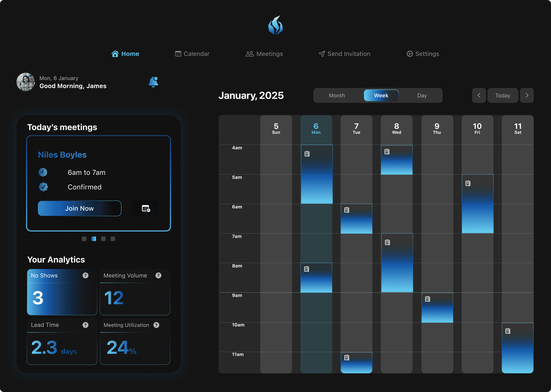Click the 11am time label
Image resolution: width=551 pixels, height=392 pixels.
238,354
